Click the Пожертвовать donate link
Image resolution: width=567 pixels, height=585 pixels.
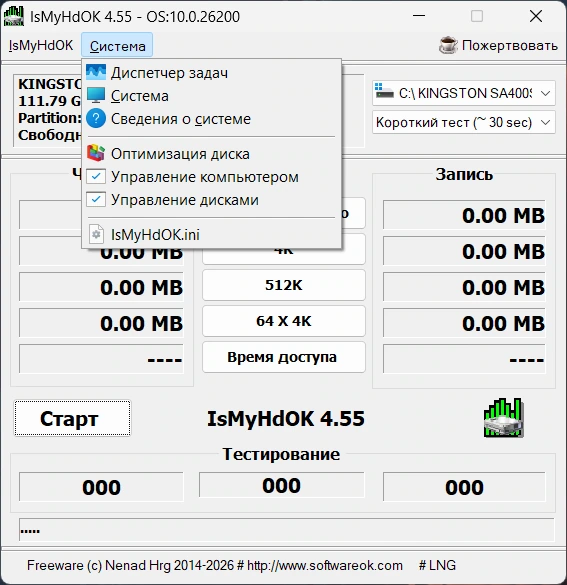coord(510,45)
